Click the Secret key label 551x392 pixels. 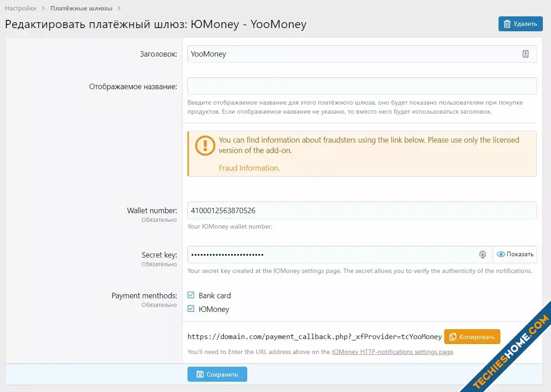click(x=159, y=255)
